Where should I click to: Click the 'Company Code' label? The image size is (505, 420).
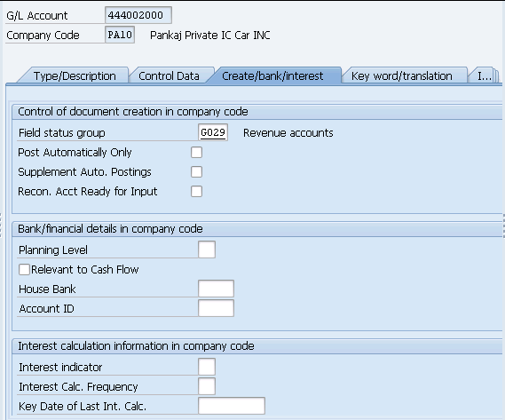43,36
